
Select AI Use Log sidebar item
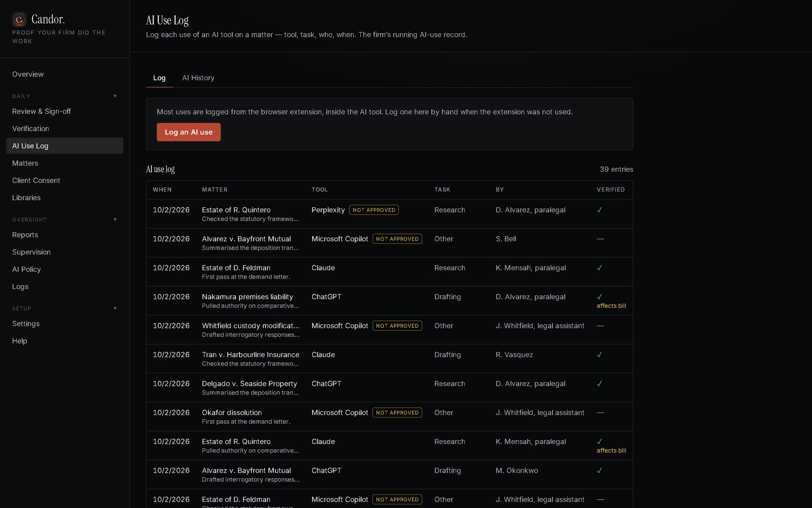click(65, 146)
